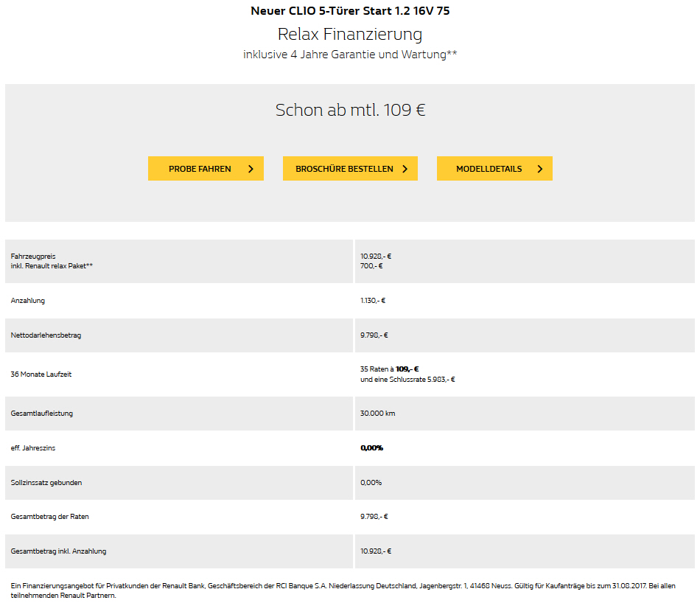Screen dimensions: 700x603
Task: Select the Nettodarlehensbetrag value '9.798,- €'
Action: click(x=374, y=335)
